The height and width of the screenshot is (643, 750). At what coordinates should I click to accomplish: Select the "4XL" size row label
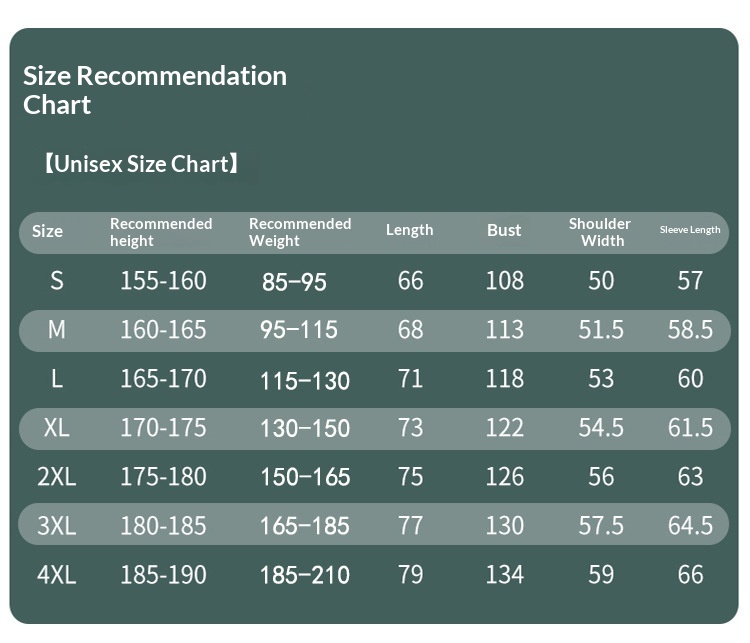coord(57,575)
